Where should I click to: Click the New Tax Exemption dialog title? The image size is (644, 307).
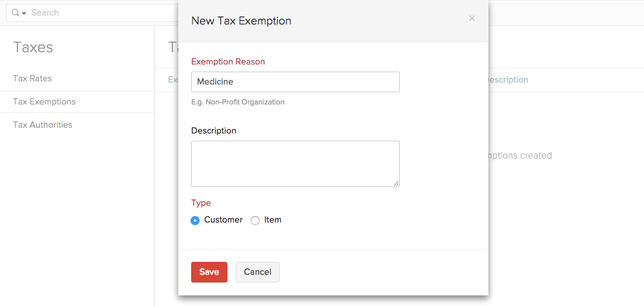[241, 21]
